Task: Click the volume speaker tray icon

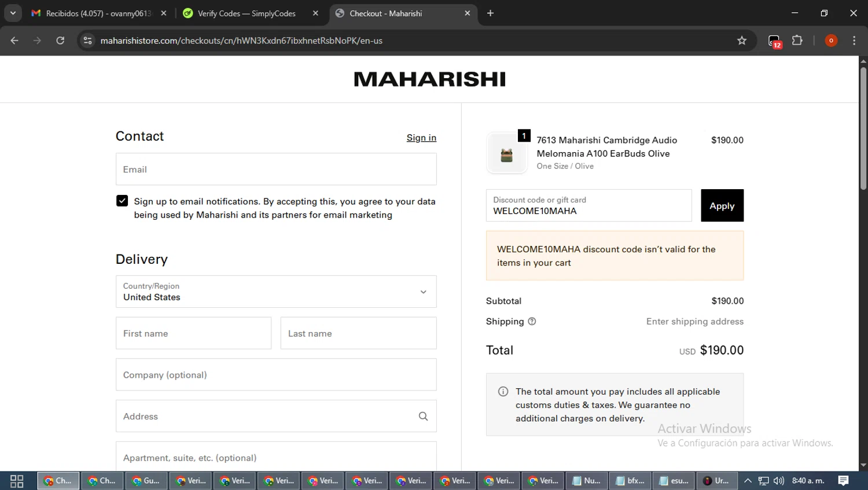Action: point(779,481)
